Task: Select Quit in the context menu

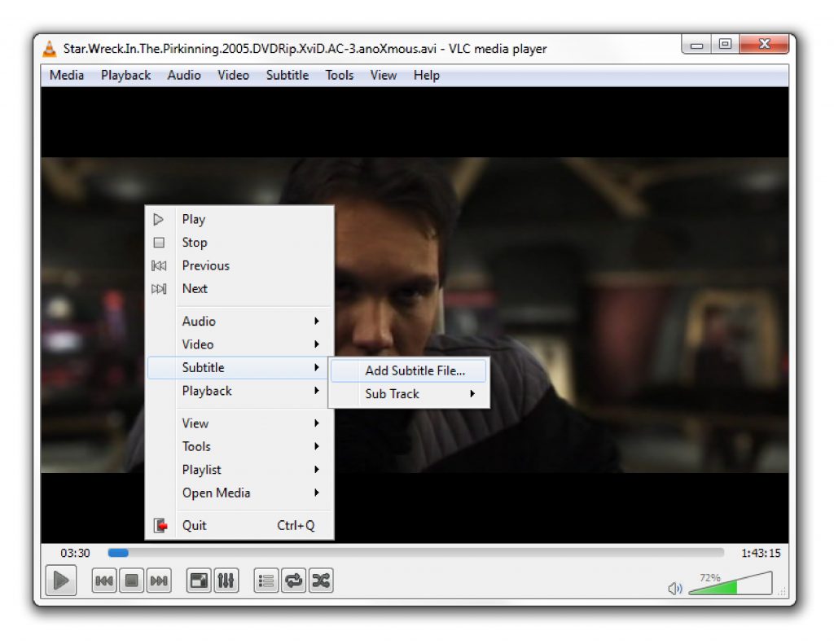Action: 195,526
